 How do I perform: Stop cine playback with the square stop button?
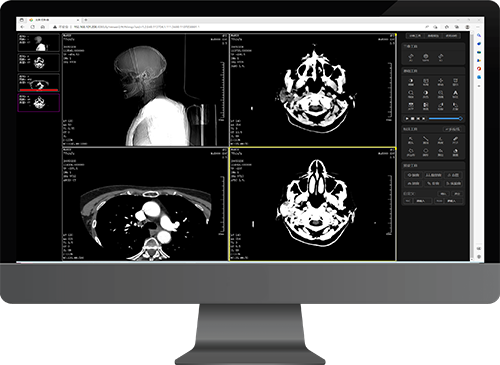413,118
